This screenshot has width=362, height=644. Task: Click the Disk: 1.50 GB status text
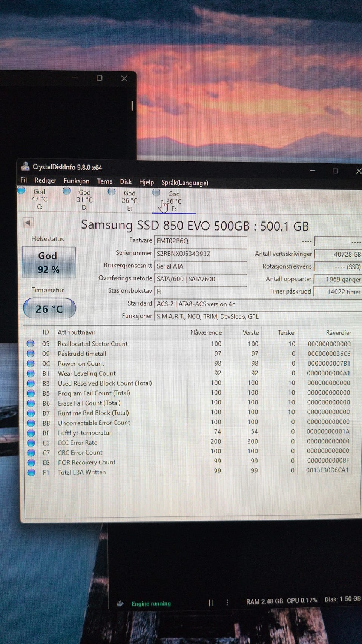point(342,599)
